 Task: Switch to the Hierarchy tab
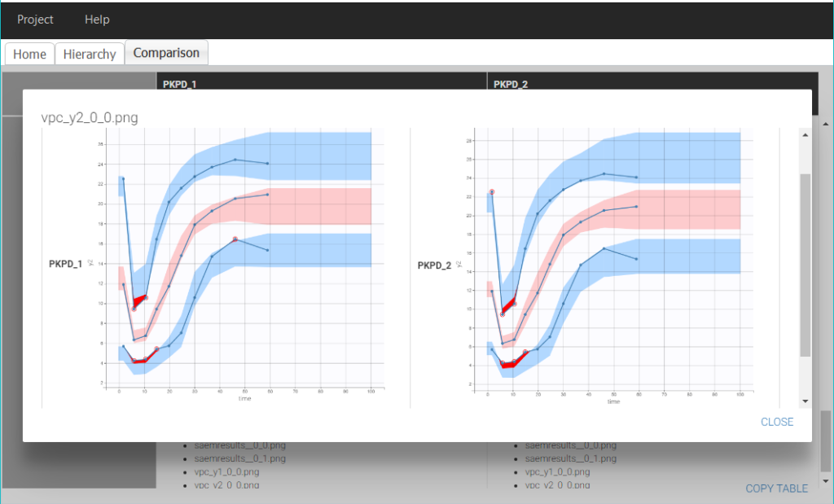pos(90,54)
